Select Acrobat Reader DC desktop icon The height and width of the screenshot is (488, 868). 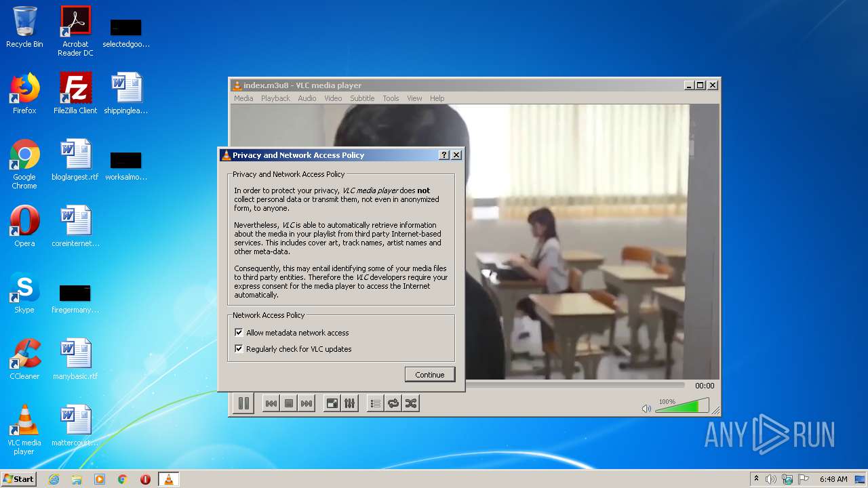75,31
